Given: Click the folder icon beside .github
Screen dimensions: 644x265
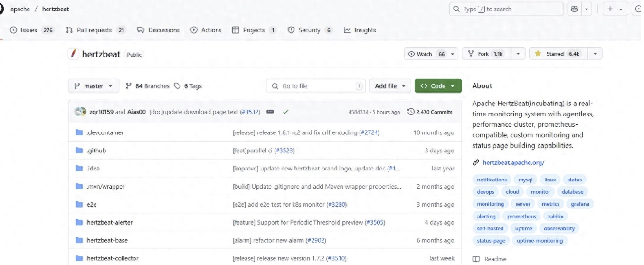Looking at the screenshot, I should [x=79, y=151].
